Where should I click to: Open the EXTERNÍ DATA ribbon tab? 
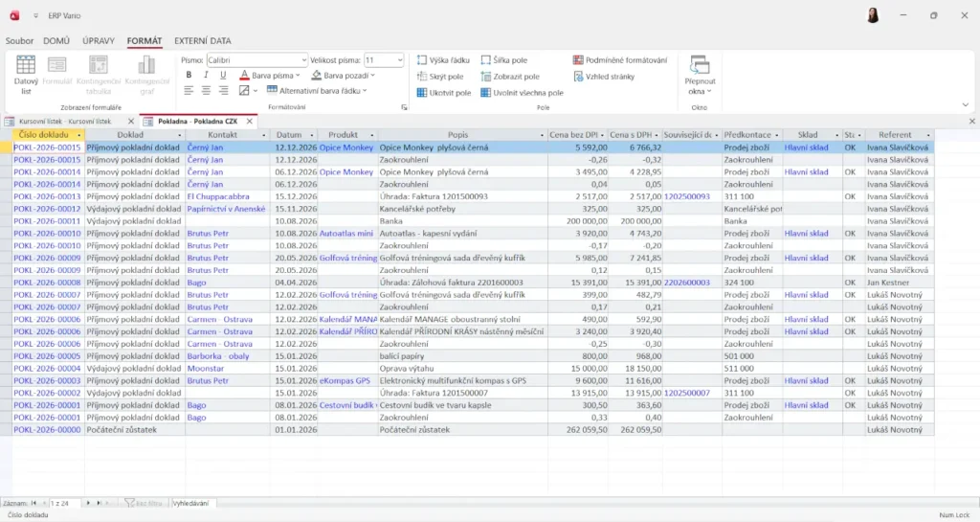coord(202,41)
